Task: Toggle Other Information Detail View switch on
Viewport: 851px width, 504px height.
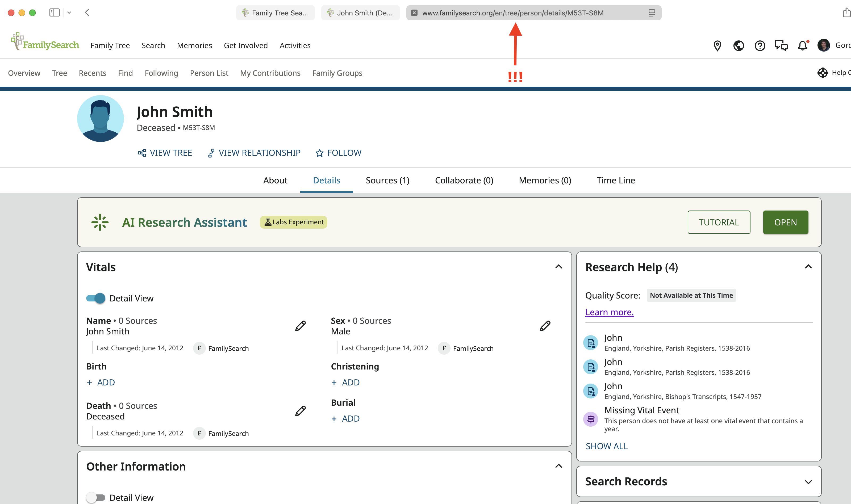Action: [95, 498]
